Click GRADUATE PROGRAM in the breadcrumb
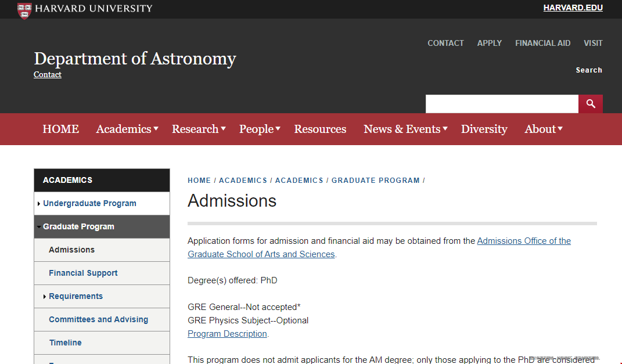 tap(376, 181)
